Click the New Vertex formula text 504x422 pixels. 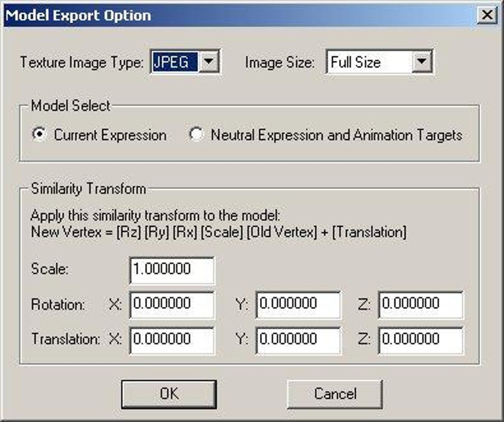click(x=218, y=232)
